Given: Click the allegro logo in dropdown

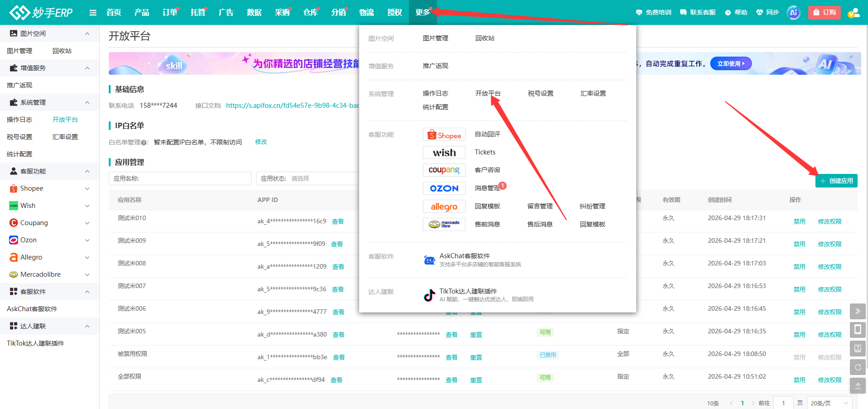Looking at the screenshot, I should pos(444,207).
